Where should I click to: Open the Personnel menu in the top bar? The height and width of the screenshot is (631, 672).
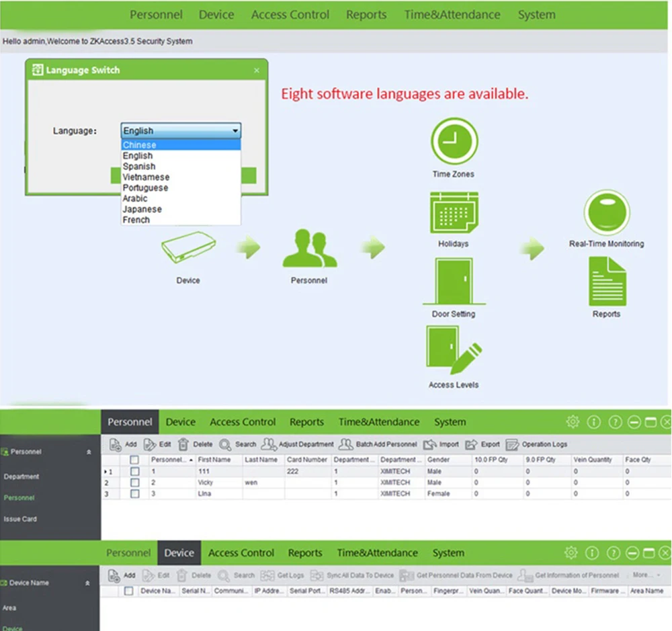[156, 15]
